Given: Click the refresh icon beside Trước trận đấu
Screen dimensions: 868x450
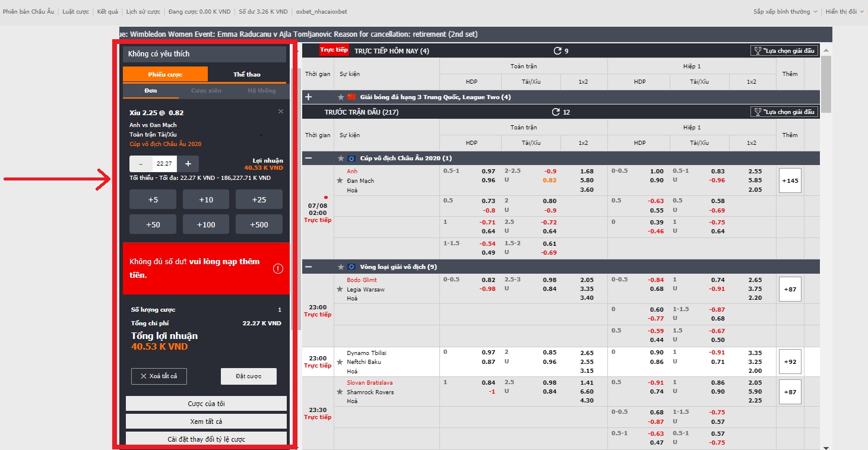Looking at the screenshot, I should pyautogui.click(x=556, y=112).
